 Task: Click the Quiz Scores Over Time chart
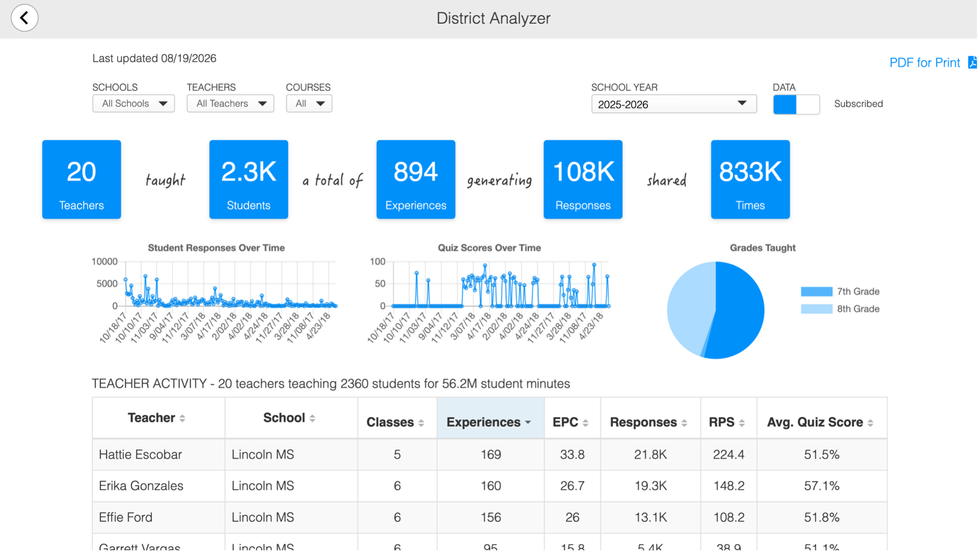[x=489, y=295]
